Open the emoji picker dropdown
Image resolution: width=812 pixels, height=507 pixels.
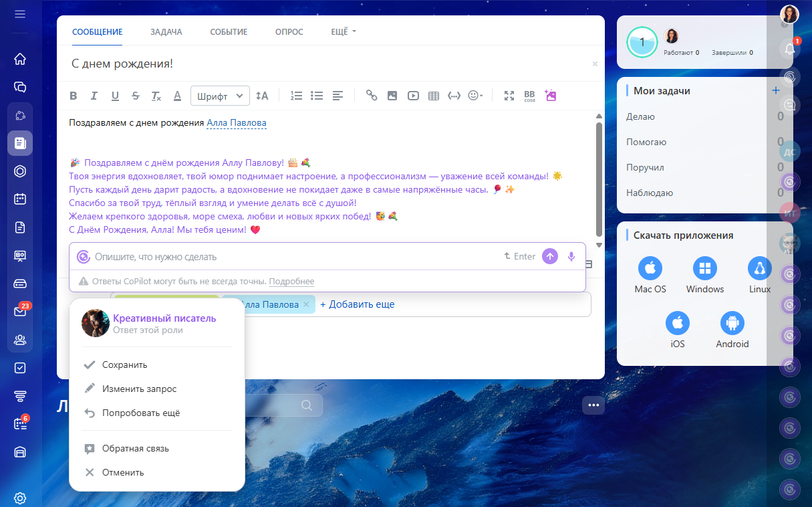[475, 96]
